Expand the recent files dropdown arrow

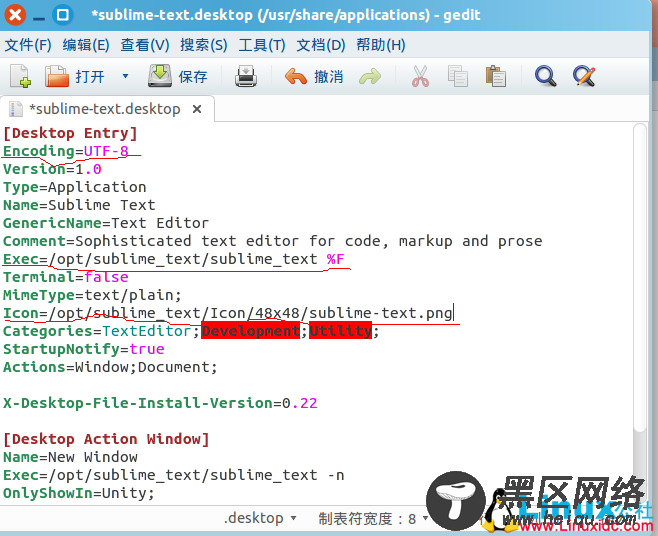(125, 76)
